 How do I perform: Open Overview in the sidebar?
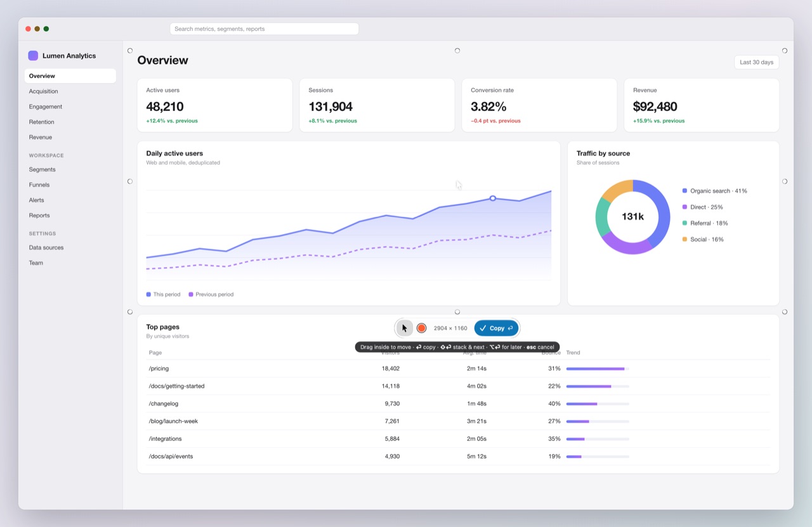(x=70, y=76)
